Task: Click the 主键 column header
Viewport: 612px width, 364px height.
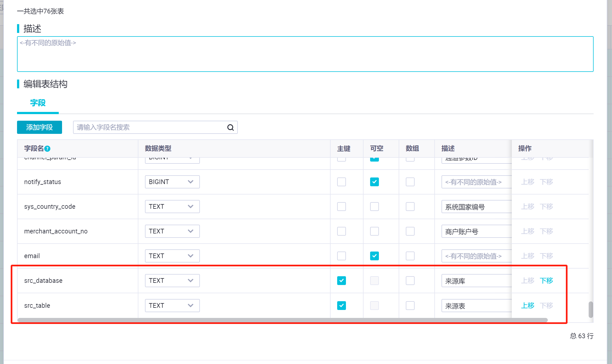Action: coord(346,149)
